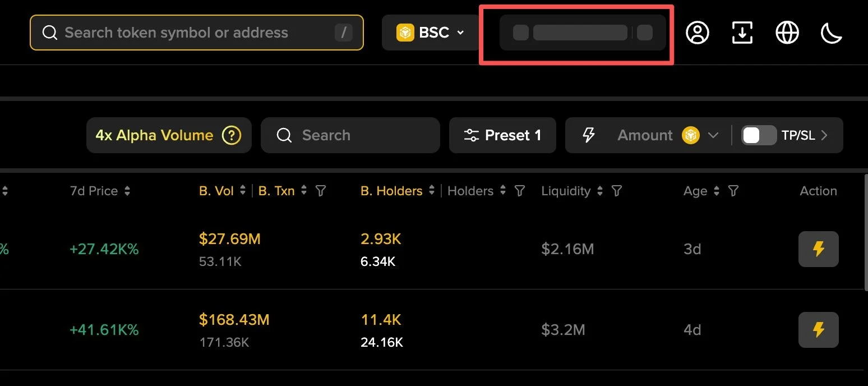The image size is (868, 386).
Task: Expand the Amount currency dropdown chevron
Action: (713, 135)
